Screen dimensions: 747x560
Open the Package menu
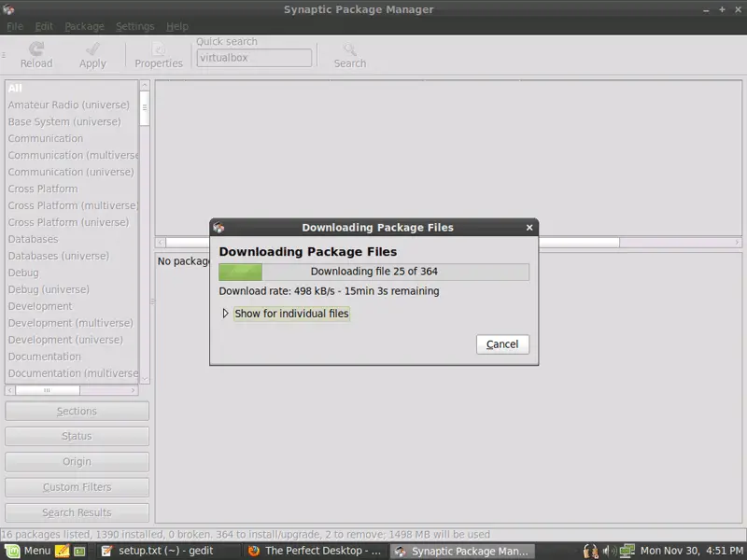[84, 27]
